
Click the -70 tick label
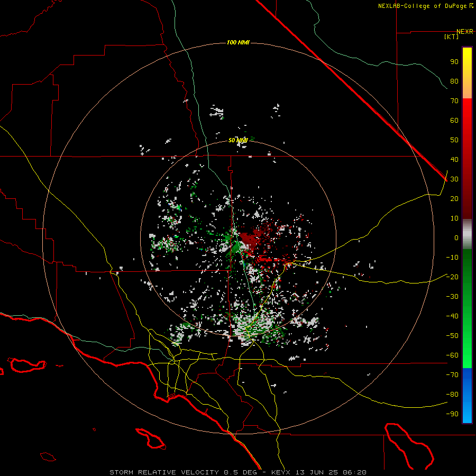coord(452,375)
